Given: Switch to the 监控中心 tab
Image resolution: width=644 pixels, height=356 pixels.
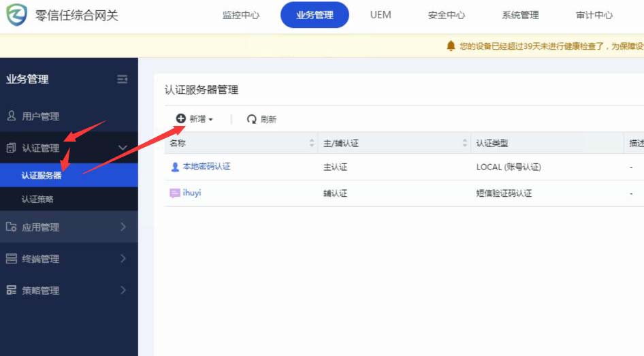Looking at the screenshot, I should (x=241, y=15).
